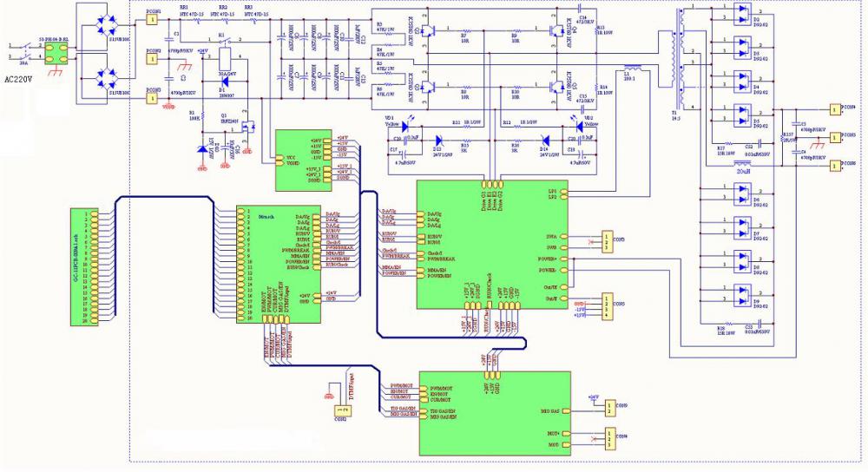Viewport: 868px width, 472px height.
Task: Click the MIG GAS port on motor block
Action: 566,411
